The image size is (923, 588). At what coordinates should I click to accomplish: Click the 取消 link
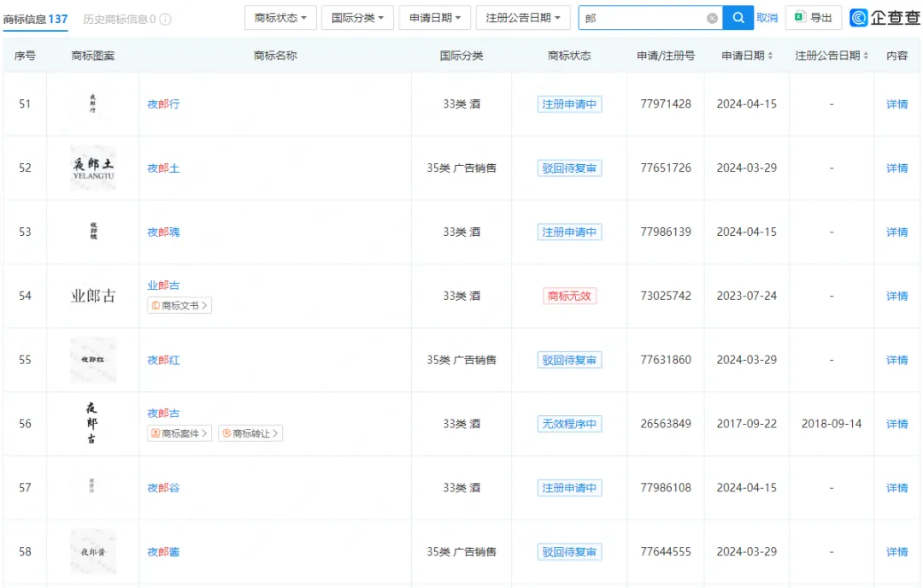tap(767, 18)
